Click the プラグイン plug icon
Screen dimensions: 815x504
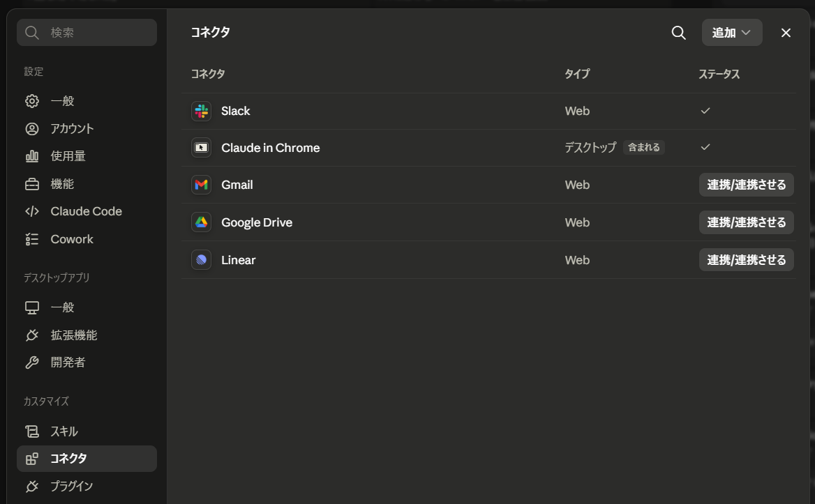[x=32, y=487]
